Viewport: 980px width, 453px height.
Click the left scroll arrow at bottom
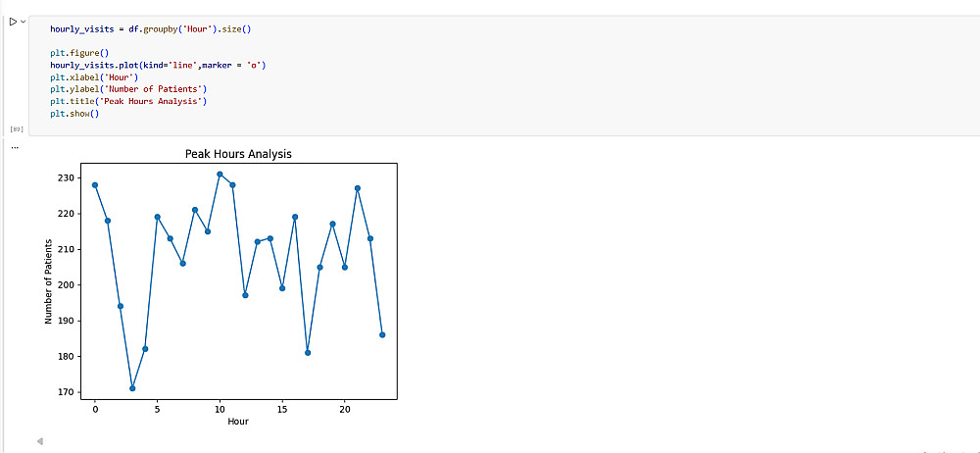(39, 441)
